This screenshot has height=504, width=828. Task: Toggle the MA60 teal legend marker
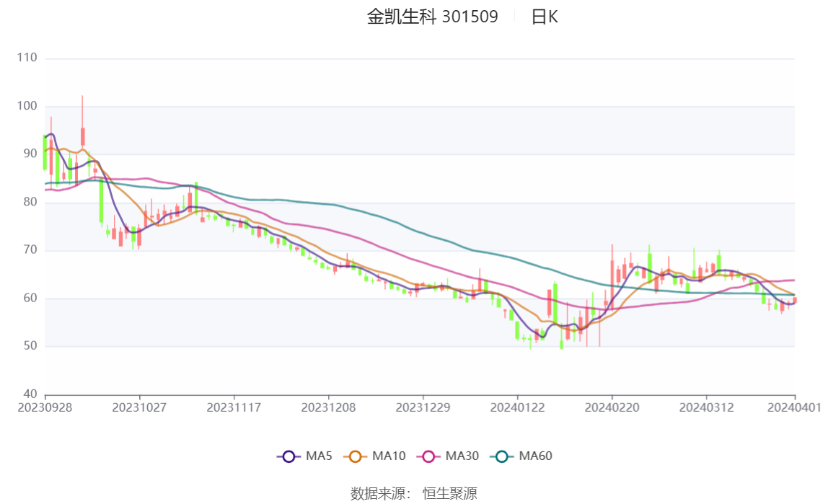coord(502,456)
